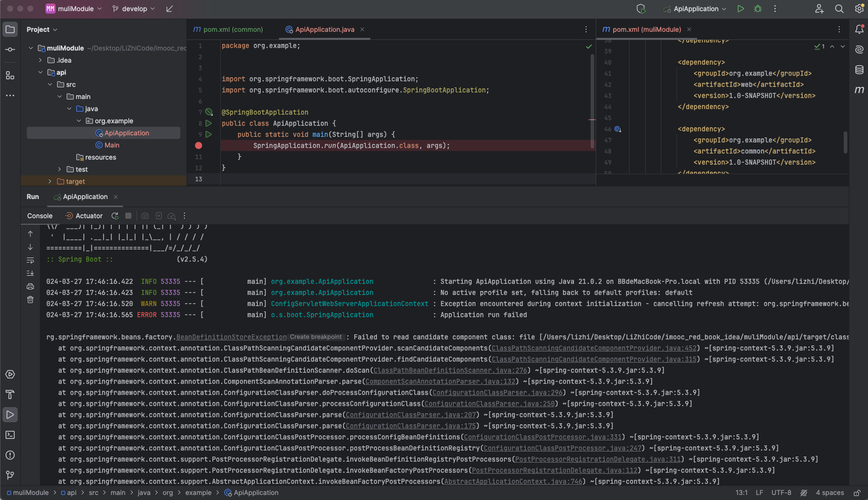The image size is (868, 500).
Task: Collapse the api module folder
Action: pos(40,72)
